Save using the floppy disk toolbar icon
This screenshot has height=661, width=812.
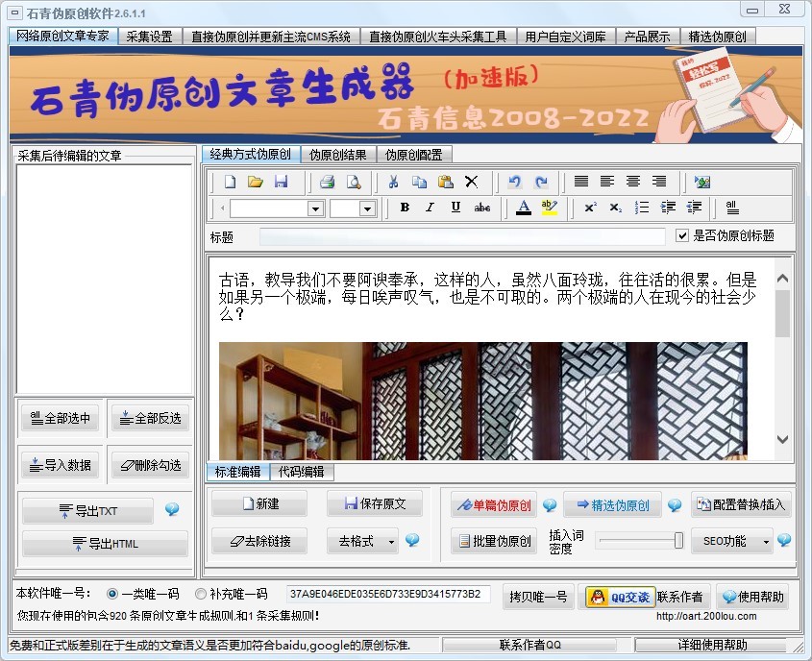coord(282,182)
